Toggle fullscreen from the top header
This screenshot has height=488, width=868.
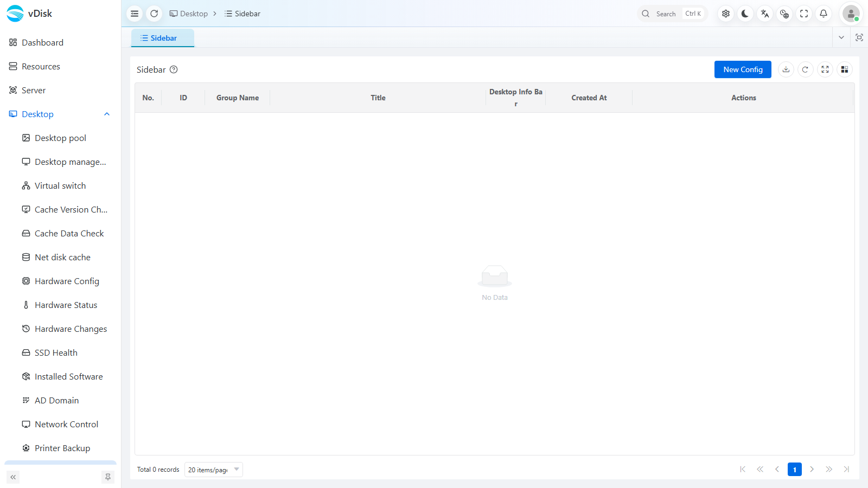[804, 14]
